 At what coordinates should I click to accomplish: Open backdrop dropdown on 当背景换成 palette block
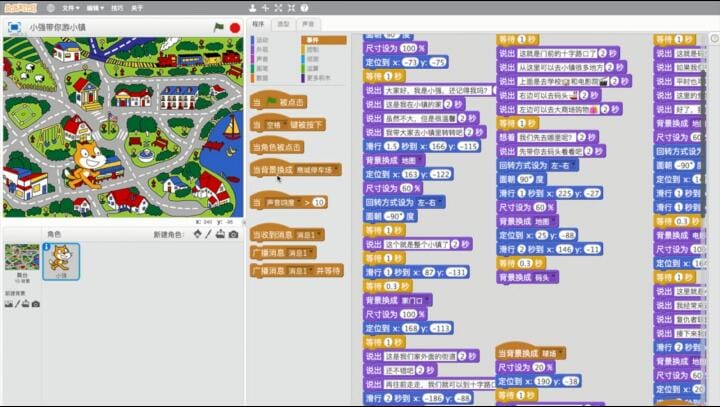pos(336,170)
